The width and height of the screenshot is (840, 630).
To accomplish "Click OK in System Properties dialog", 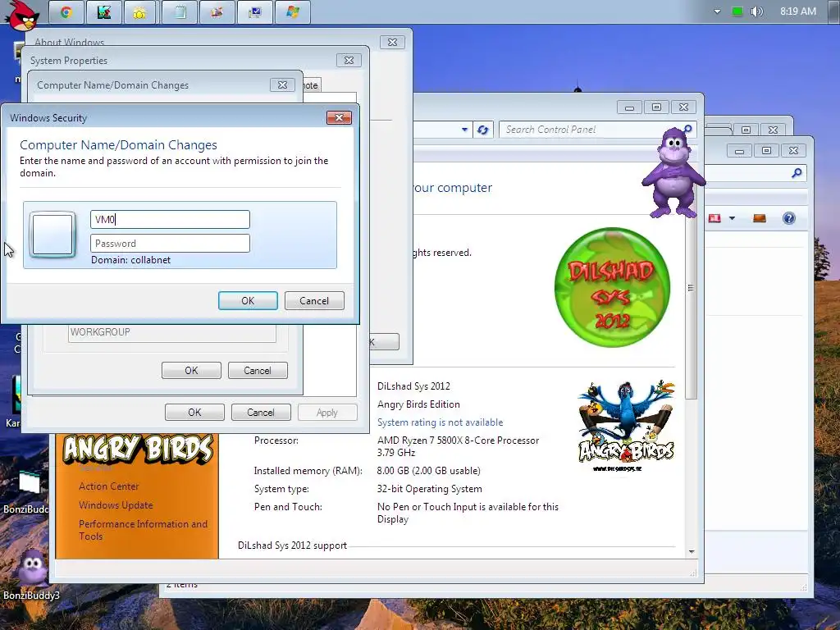I will pos(194,412).
